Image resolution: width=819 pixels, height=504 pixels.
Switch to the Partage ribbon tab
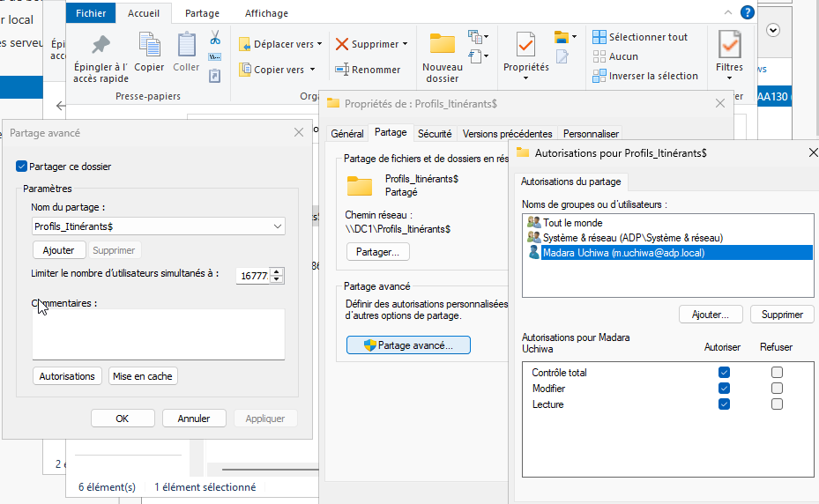click(202, 13)
